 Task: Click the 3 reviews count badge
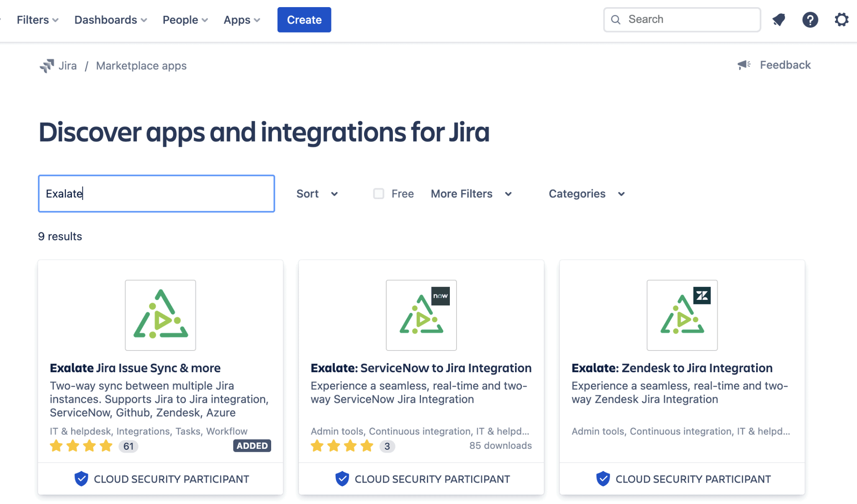pyautogui.click(x=387, y=446)
